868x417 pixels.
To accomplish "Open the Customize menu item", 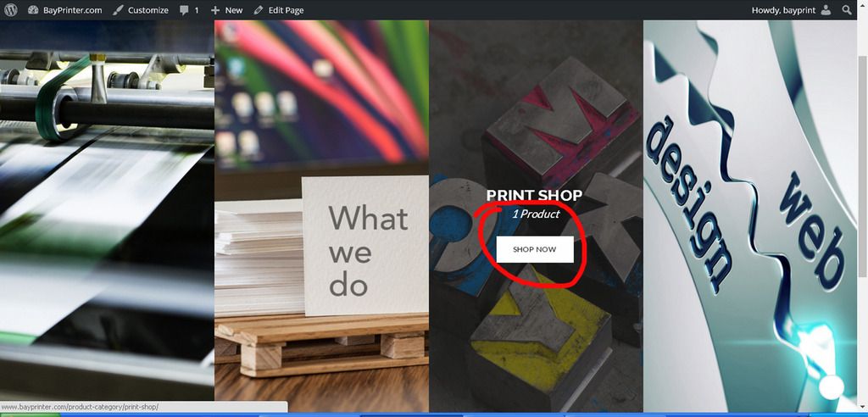I will (147, 10).
